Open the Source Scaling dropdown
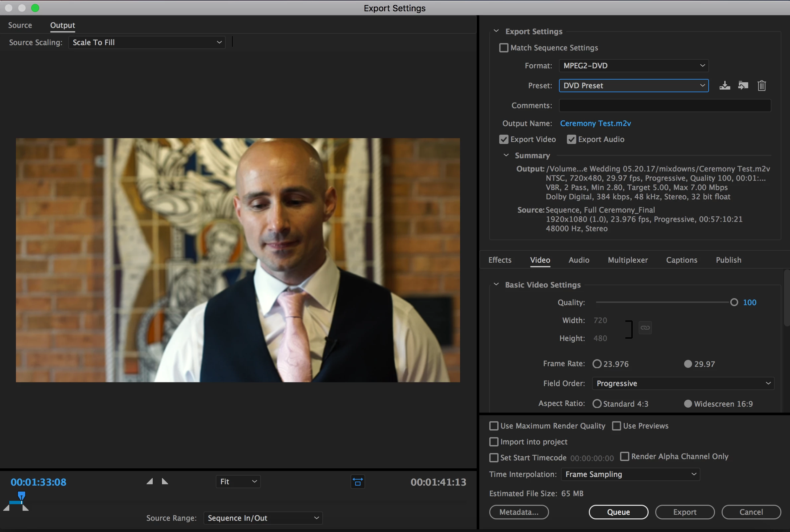 [x=147, y=42]
